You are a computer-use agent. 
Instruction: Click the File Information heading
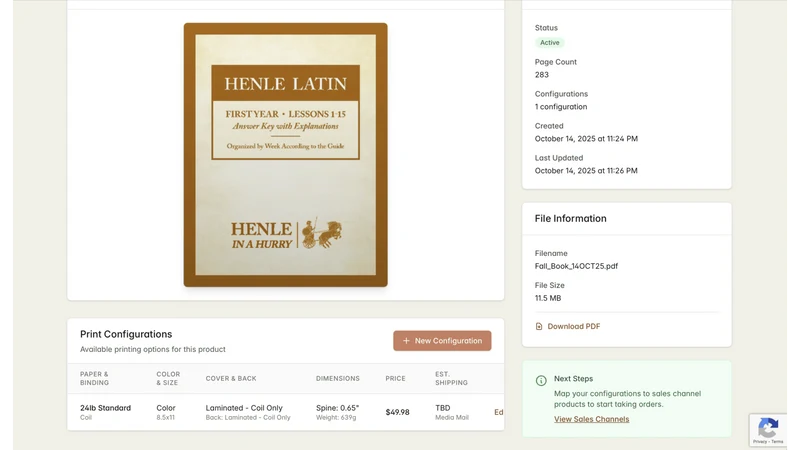point(570,219)
